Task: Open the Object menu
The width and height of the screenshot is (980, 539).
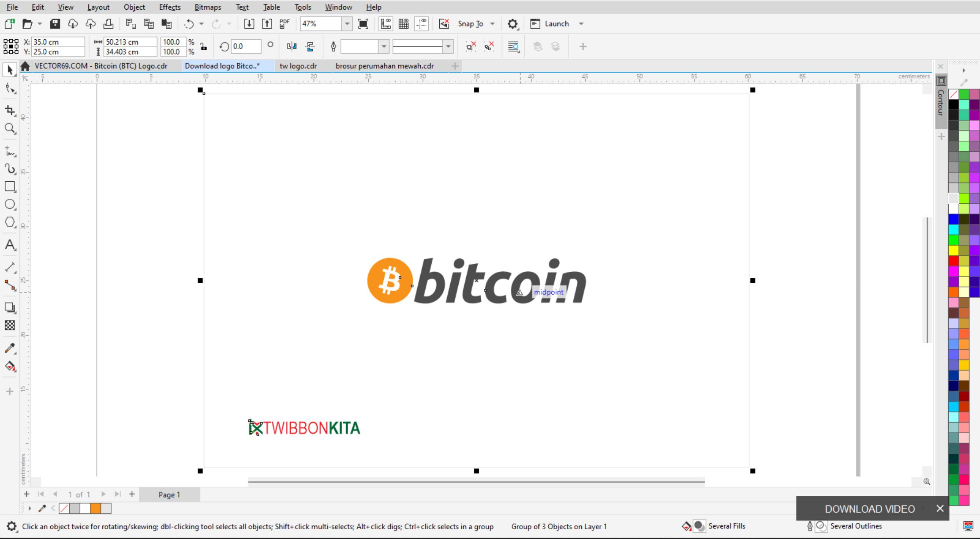Action: [134, 7]
